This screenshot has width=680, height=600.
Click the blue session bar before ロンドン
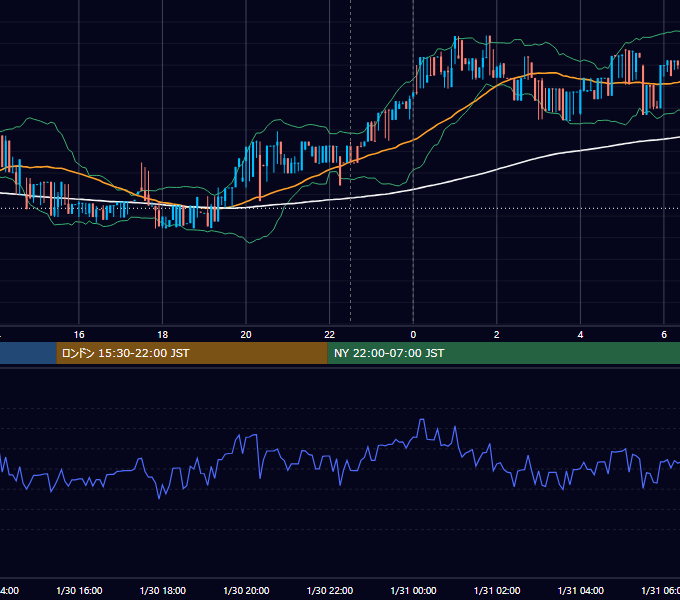(x=28, y=353)
